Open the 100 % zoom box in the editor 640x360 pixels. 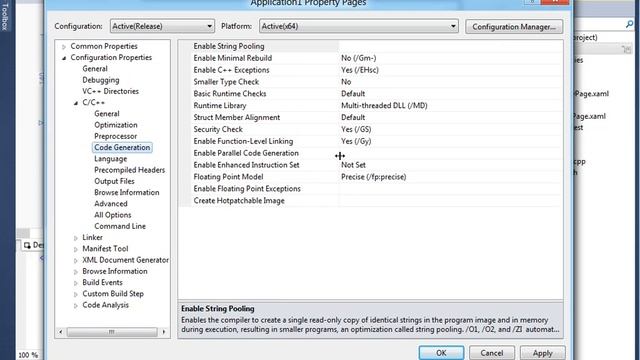point(28,355)
